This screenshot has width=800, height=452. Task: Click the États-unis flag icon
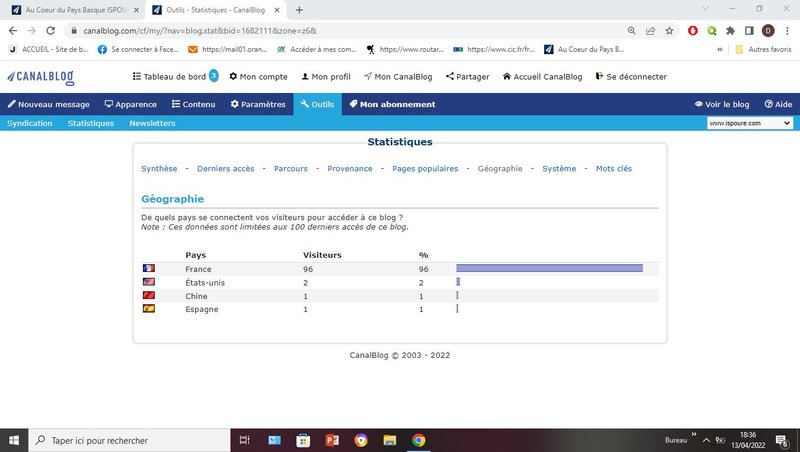point(148,282)
